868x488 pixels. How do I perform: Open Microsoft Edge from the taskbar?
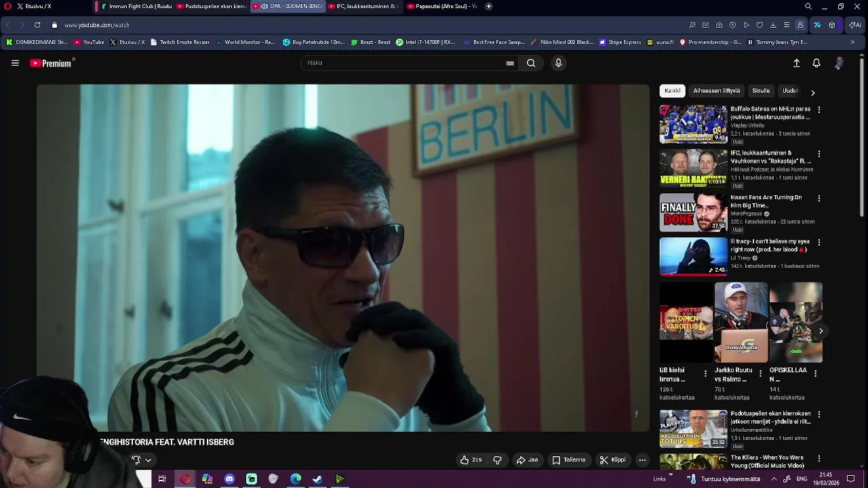click(x=296, y=479)
